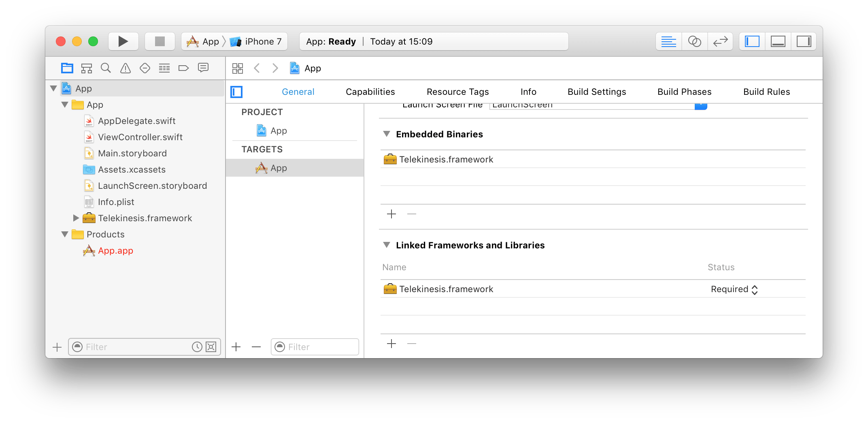This screenshot has width=868, height=423.
Task: Open the Required status dropdown
Action: [x=734, y=289]
